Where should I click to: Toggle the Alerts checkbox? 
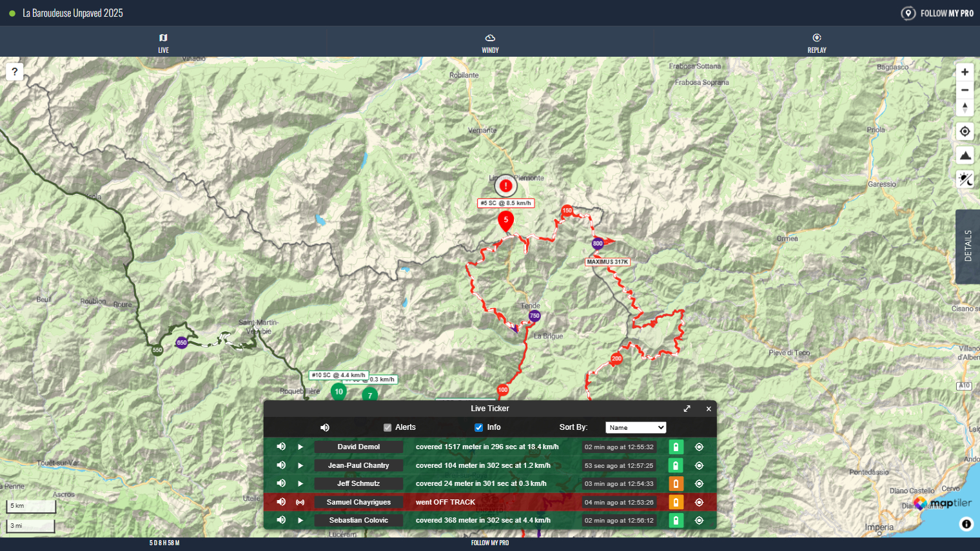click(387, 427)
